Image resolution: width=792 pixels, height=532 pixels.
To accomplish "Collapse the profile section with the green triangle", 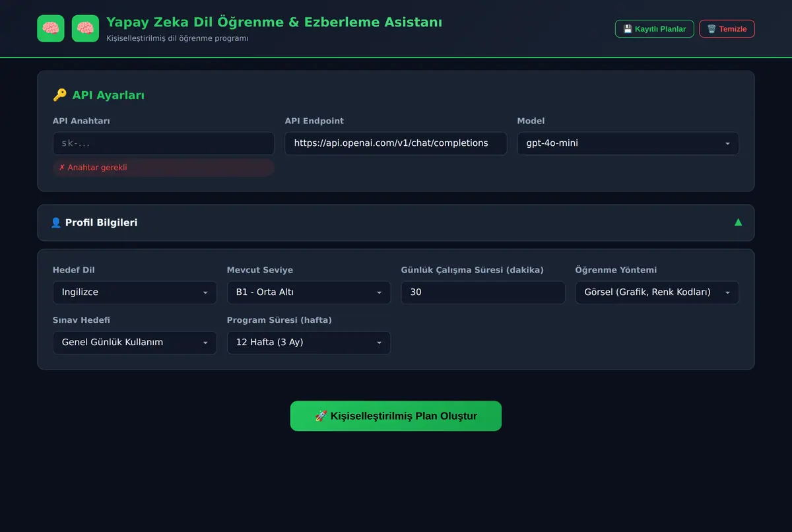I will pyautogui.click(x=738, y=222).
